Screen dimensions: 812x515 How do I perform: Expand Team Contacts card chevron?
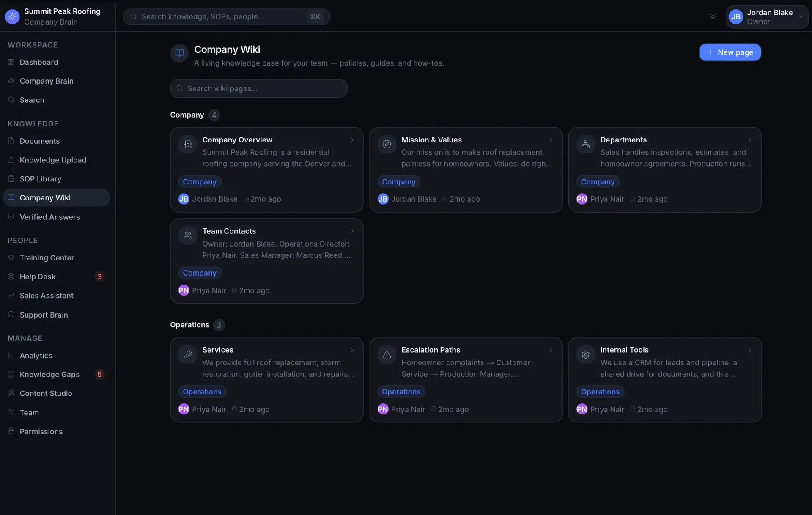tap(352, 231)
